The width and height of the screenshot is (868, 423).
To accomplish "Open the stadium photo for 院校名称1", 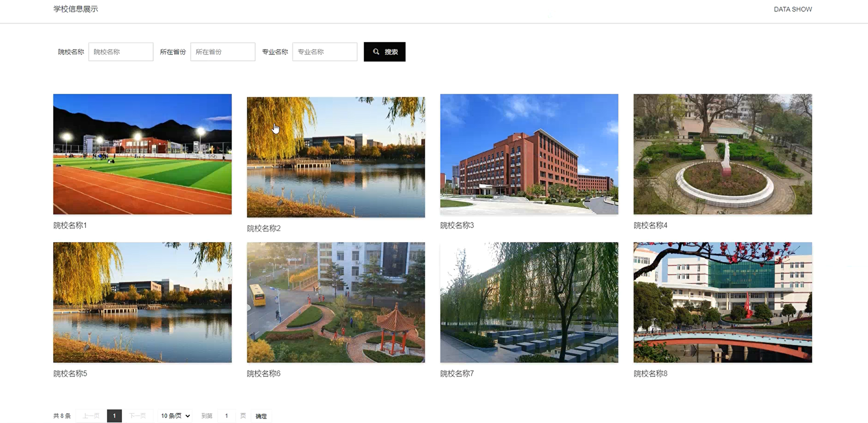I will tap(142, 154).
